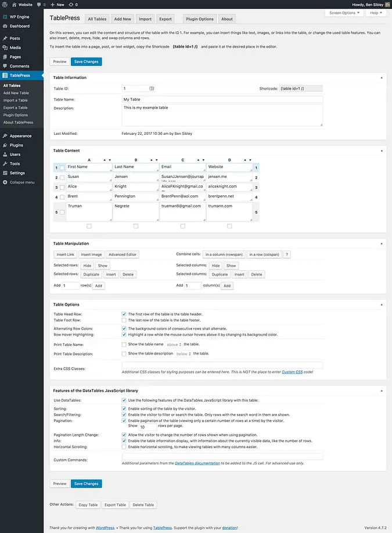Open Custom CSS link

click(x=292, y=372)
